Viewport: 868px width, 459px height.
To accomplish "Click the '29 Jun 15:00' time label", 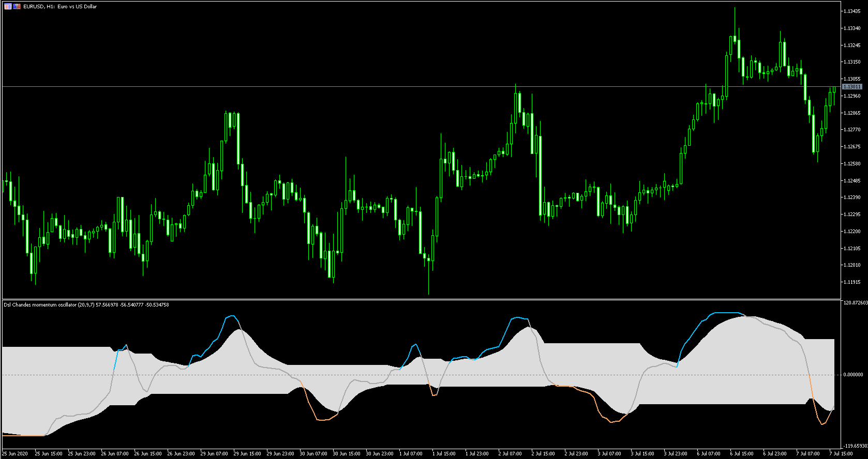I will (x=247, y=454).
